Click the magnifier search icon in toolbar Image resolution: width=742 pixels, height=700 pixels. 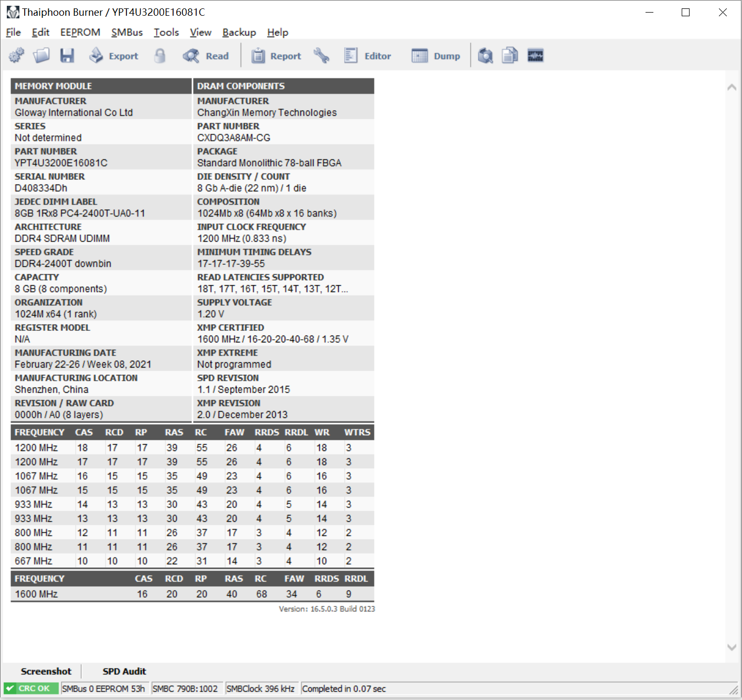click(x=486, y=56)
